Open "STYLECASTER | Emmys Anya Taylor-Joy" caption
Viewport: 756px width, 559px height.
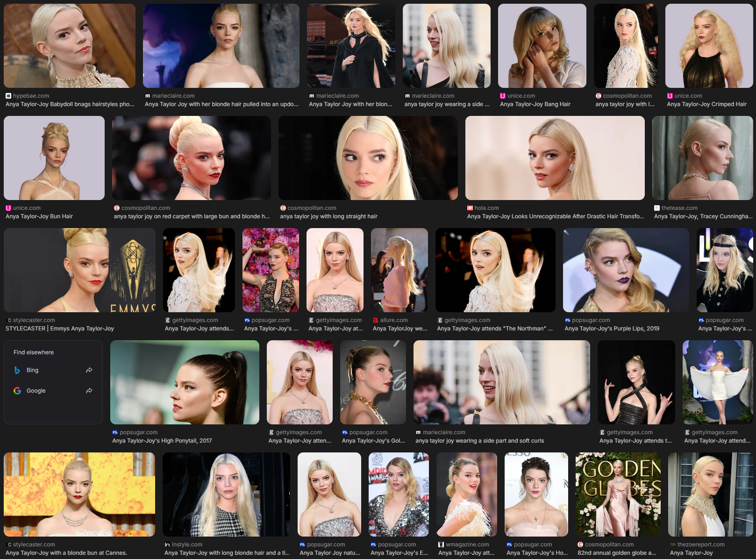60,329
